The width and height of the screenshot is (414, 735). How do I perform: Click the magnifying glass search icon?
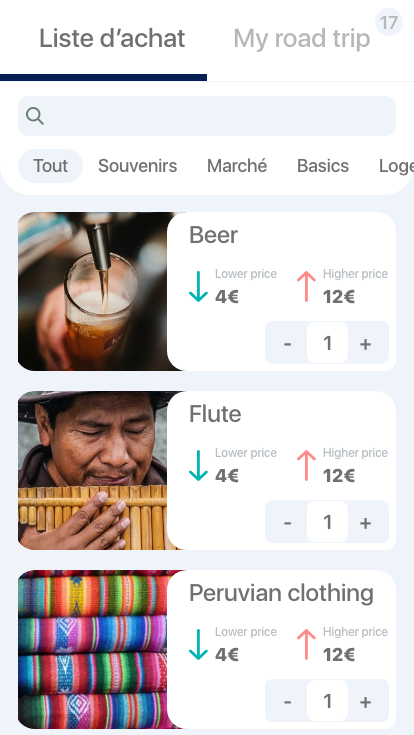click(35, 116)
